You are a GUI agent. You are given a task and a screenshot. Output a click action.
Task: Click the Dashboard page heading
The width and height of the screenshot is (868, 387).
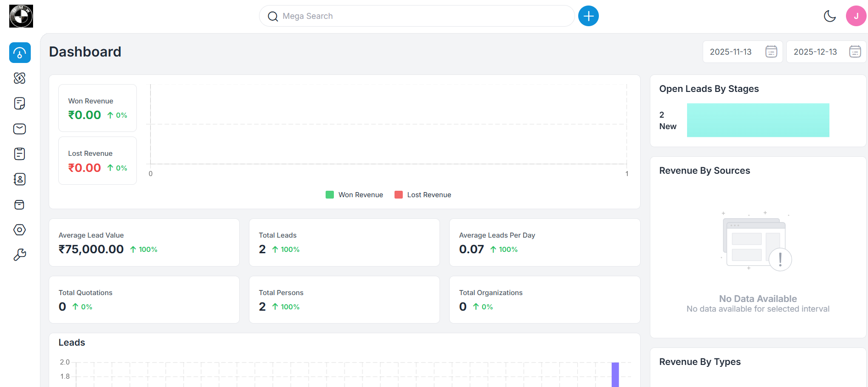[x=85, y=51]
